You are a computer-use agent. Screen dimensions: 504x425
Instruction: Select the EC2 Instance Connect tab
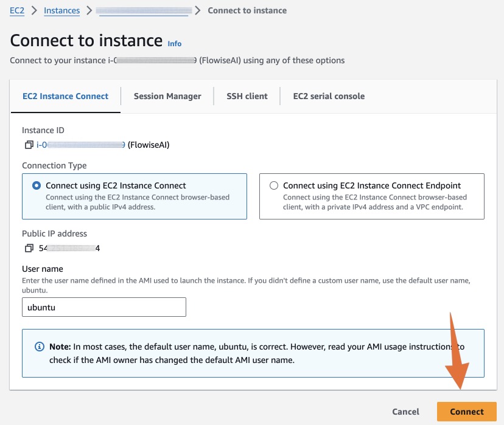click(65, 96)
